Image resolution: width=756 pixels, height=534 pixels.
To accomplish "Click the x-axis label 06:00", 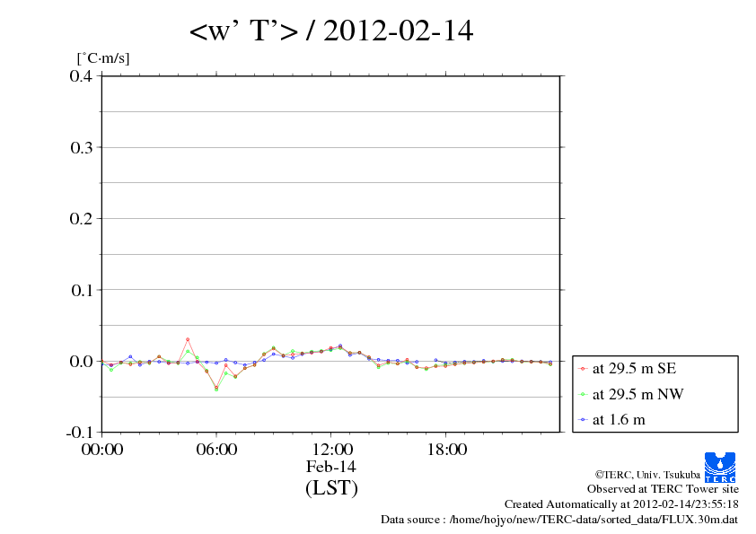I will pos(216,450).
